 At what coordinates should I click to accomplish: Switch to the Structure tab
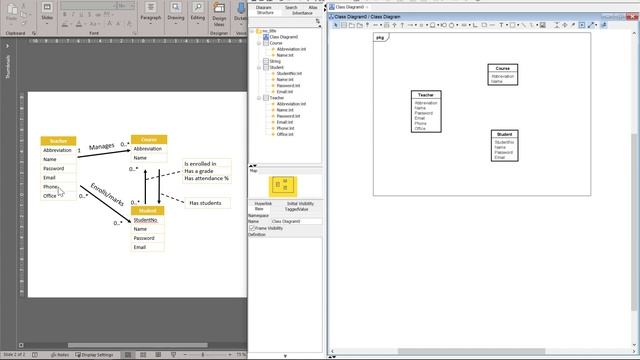point(265,13)
